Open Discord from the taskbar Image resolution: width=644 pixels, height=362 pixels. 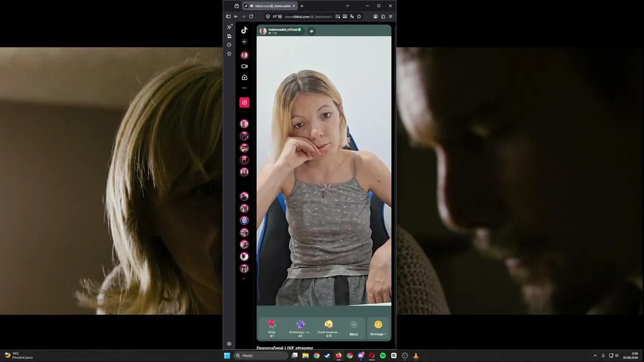[x=361, y=355]
